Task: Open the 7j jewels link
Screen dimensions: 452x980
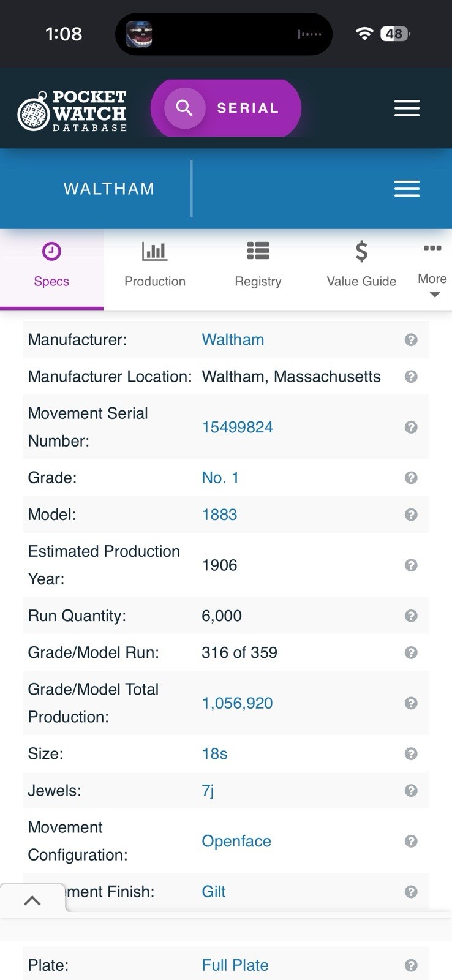Action: point(208,791)
